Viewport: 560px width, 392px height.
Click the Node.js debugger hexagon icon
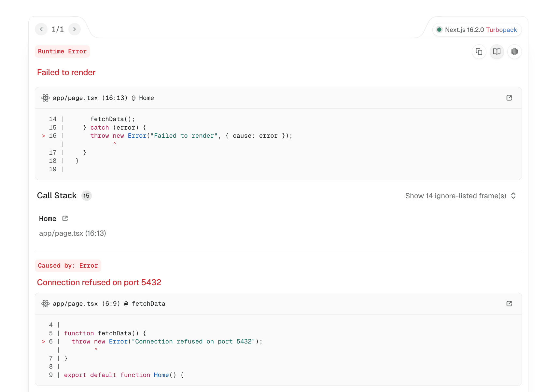click(x=514, y=51)
